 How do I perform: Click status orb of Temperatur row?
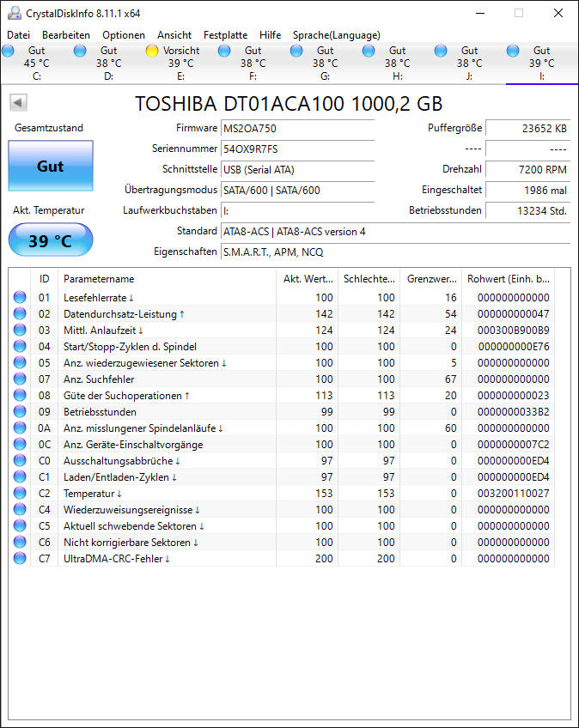tap(20, 493)
